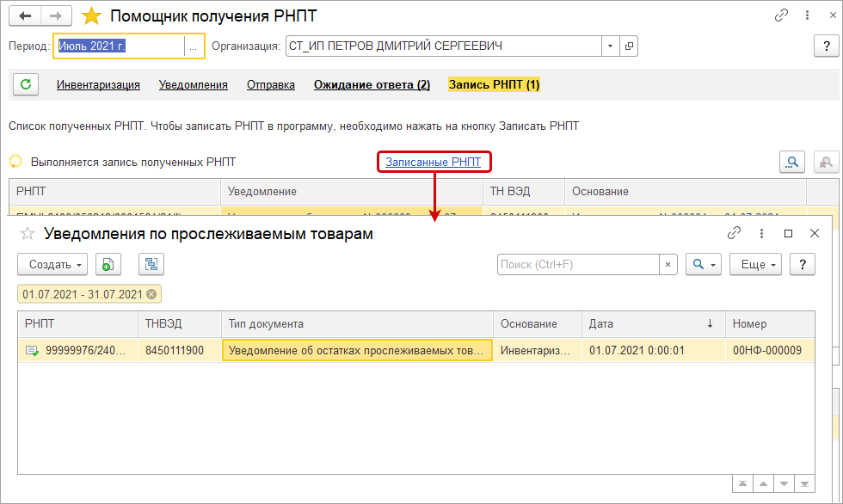
Task: Open document icon in row 99999976/240
Action: pos(32,351)
